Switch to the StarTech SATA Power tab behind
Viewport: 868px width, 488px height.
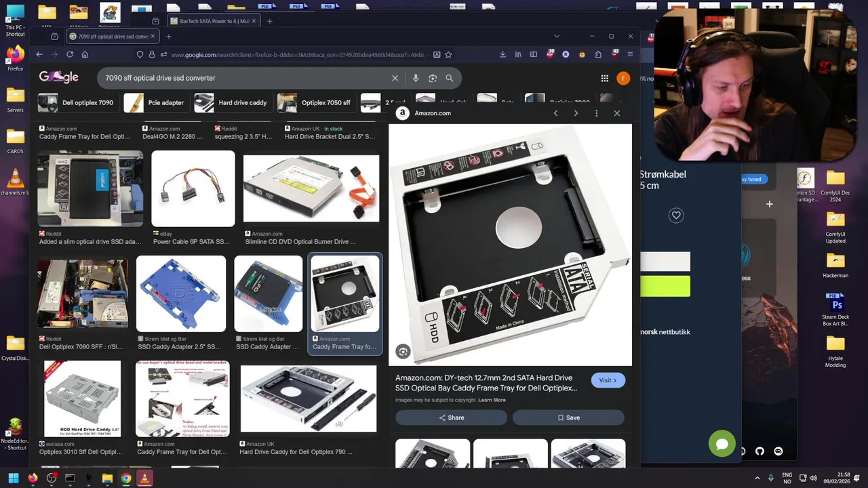pos(214,21)
